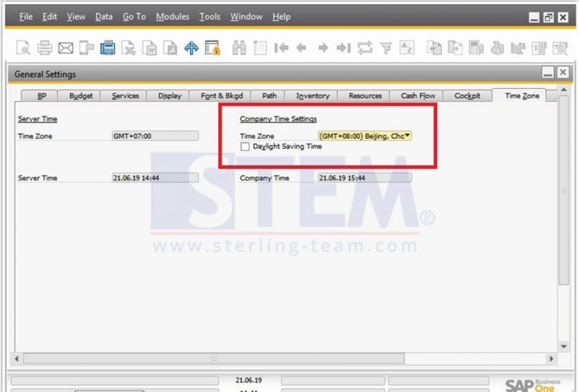Click the Print toolbar icon
The width and height of the screenshot is (579, 392).
point(44,48)
